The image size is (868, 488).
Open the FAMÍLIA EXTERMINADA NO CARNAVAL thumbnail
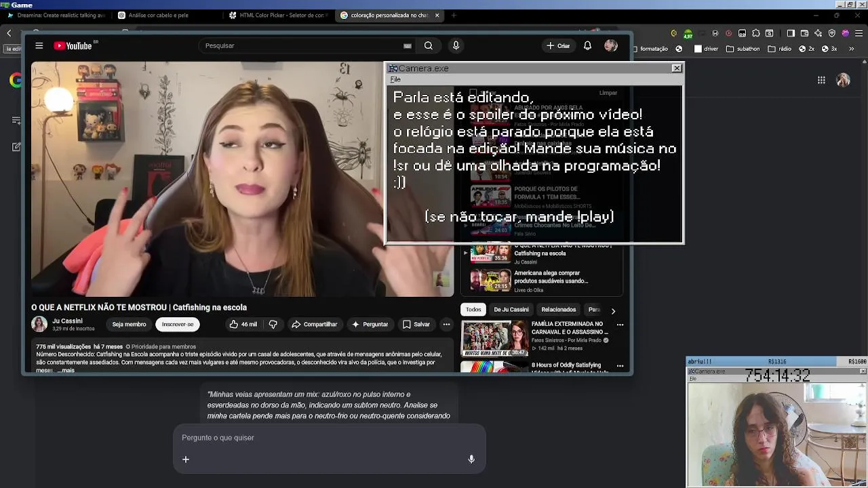tap(494, 338)
